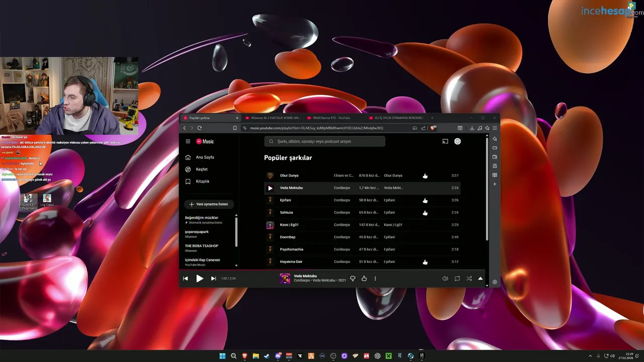
Task: Switch to the BU İŞ OYUN OYNAMAYA BENZEMEZ tab
Action: [x=395, y=118]
